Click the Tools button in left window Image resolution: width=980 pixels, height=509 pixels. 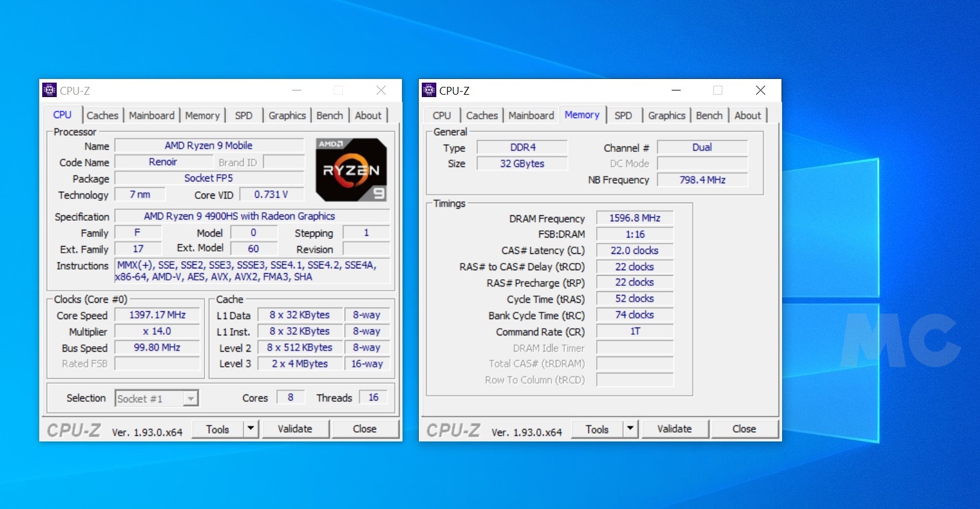[217, 429]
